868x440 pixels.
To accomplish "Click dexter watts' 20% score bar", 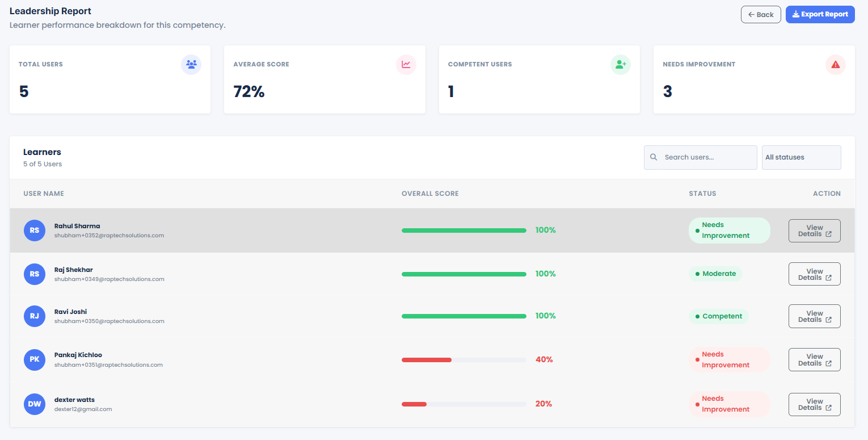I will pyautogui.click(x=464, y=404).
